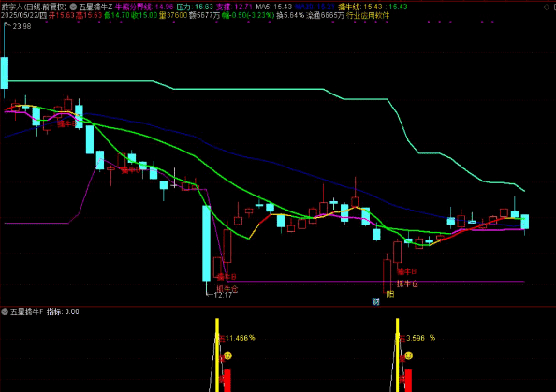
Task: Open the 五星擒牛Z indicator settings dropdown icon
Action: tap(73, 7)
